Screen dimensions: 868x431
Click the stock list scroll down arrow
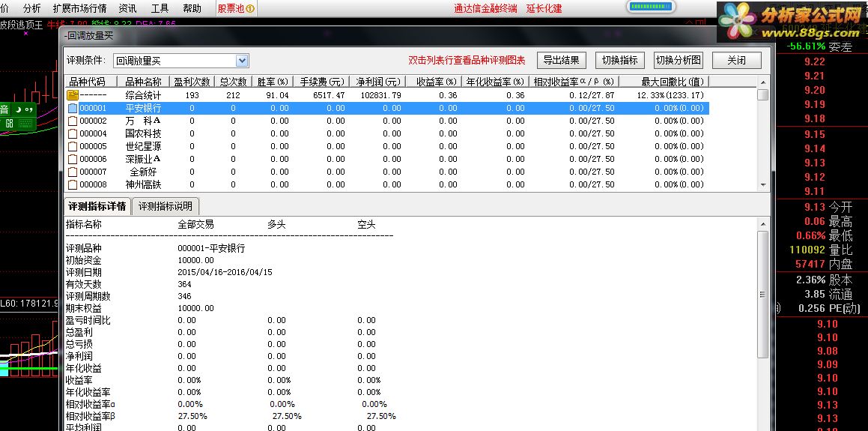click(763, 185)
